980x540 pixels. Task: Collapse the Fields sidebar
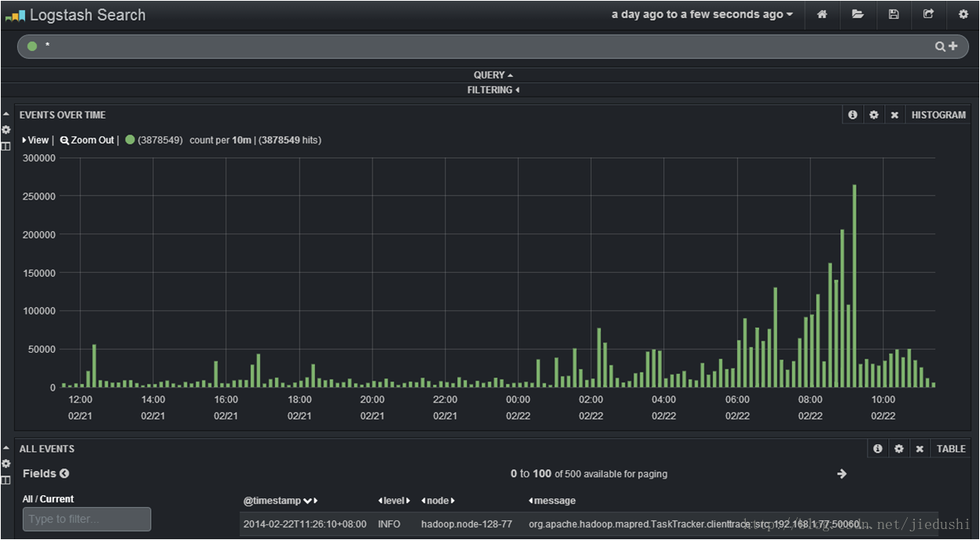point(64,473)
